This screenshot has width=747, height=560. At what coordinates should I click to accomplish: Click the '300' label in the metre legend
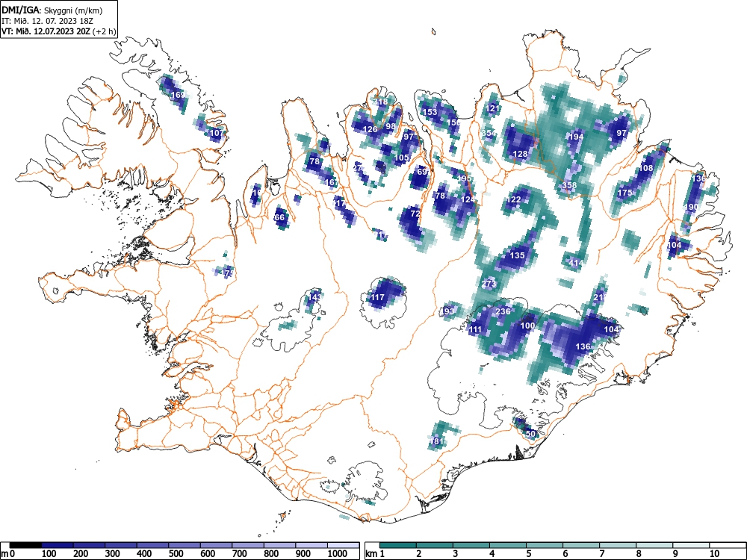point(113,554)
